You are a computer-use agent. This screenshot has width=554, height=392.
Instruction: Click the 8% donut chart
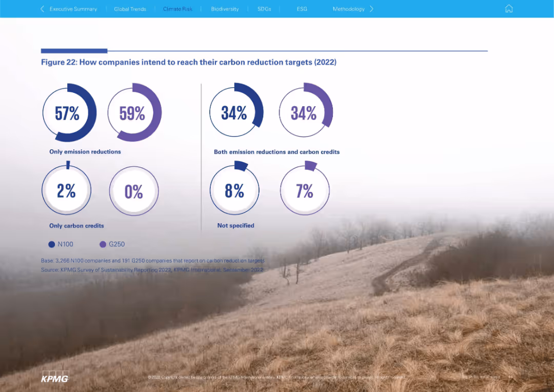[x=234, y=188]
